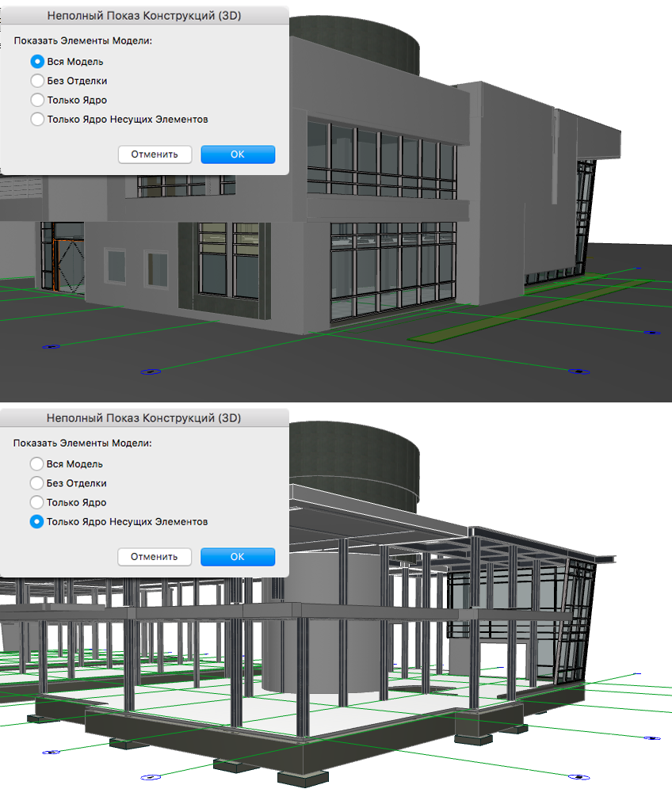Select 'Без Отделки' radio in upper dialog
The width and height of the screenshot is (672, 808).
[37, 81]
